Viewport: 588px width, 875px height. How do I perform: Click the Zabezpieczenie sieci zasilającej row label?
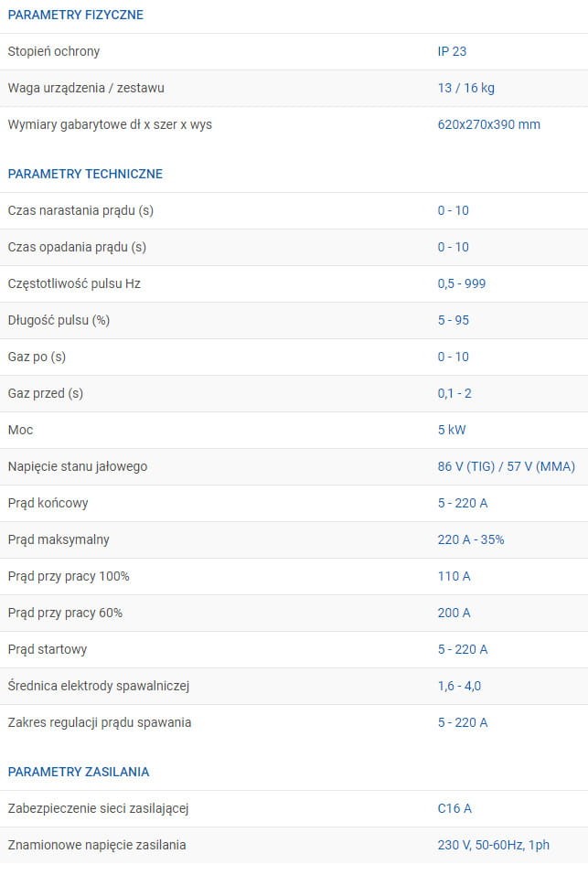point(98,808)
